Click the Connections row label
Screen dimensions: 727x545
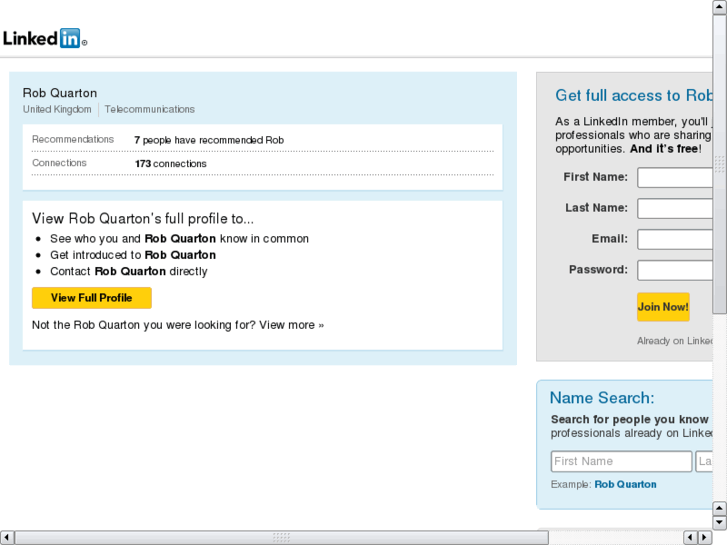tap(59, 163)
